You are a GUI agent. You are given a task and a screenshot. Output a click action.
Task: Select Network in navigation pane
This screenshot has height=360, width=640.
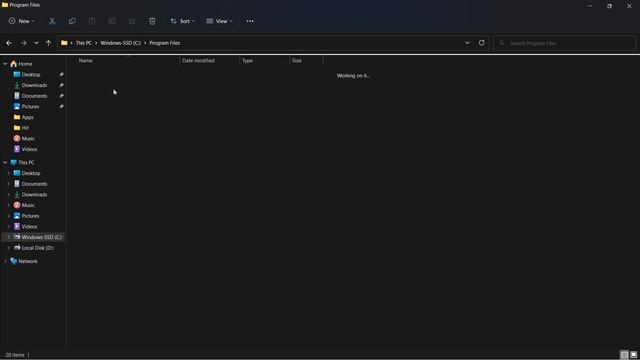[28, 261]
